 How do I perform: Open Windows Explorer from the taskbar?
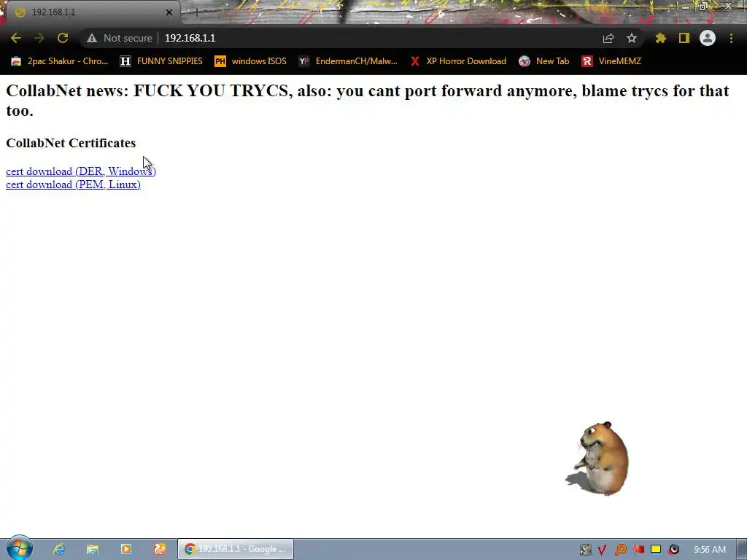(93, 549)
